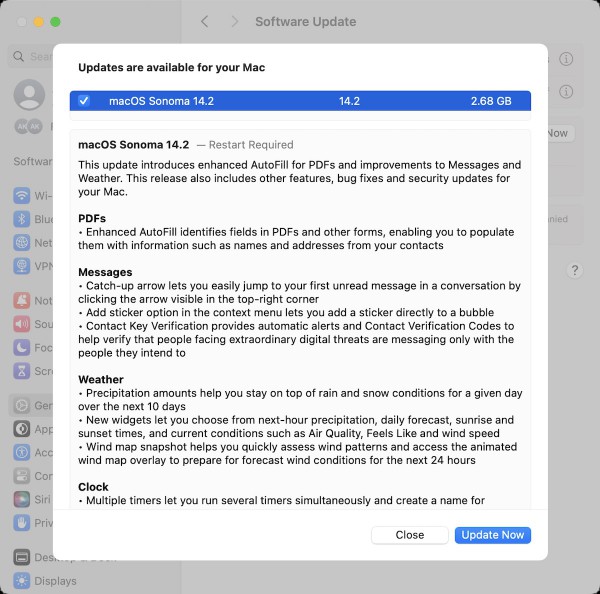Viewport: 600px width, 594px height.
Task: Click the search magnifier icon
Action: pos(18,57)
